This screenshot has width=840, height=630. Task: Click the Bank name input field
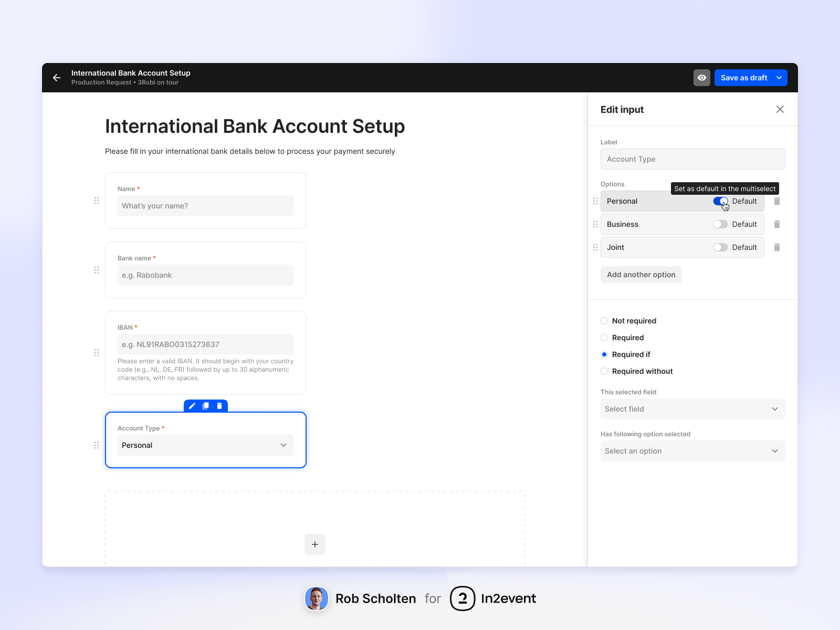[x=206, y=275]
